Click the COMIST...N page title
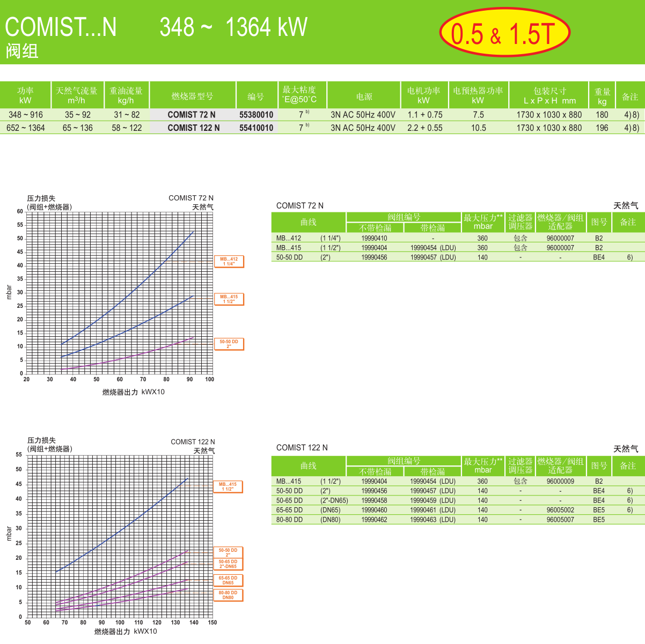 tap(61, 27)
